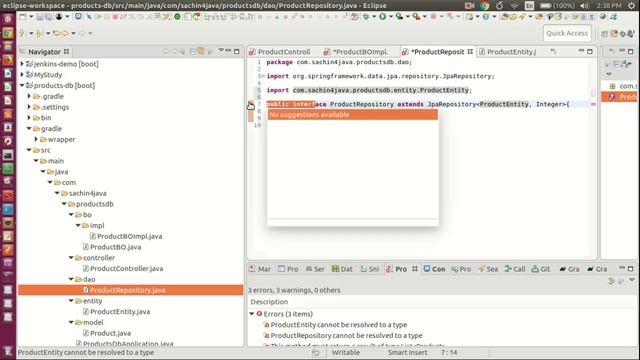Screen dimensions: 640x360
Task: Click Collapse All in Navigator toolbar
Action: pyautogui.click(x=193, y=51)
